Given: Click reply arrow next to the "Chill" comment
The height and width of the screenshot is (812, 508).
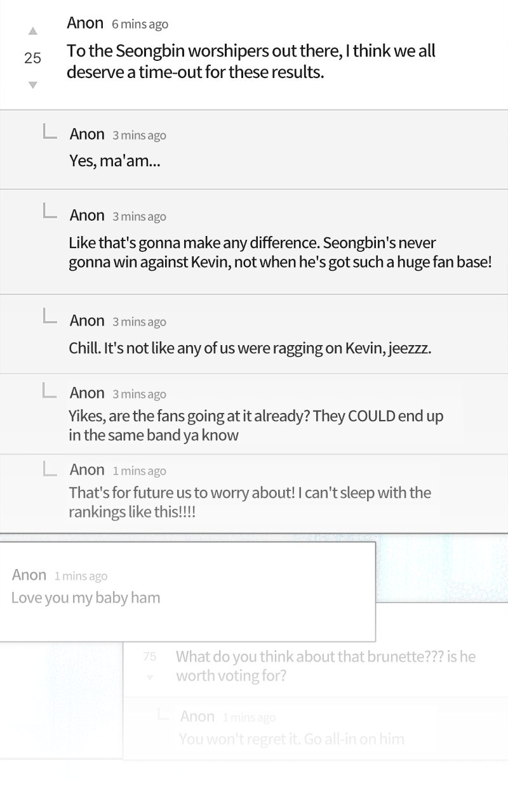Looking at the screenshot, I should point(50,316).
